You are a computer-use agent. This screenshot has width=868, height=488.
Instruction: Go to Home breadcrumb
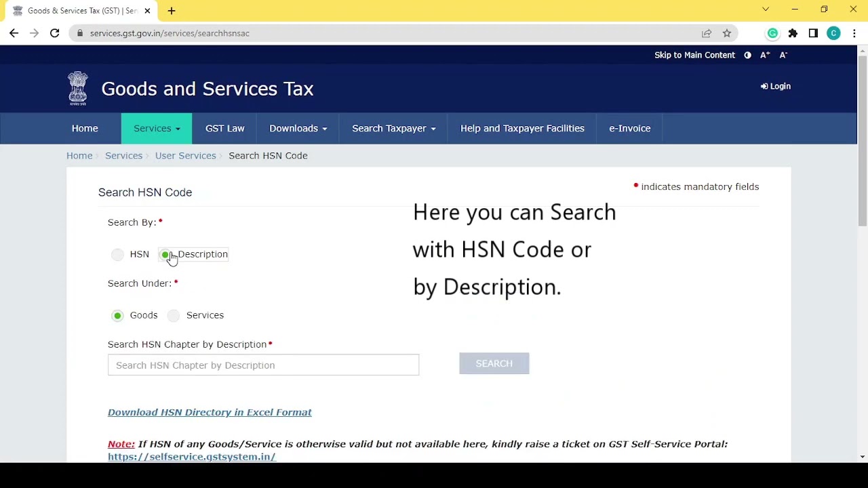79,156
